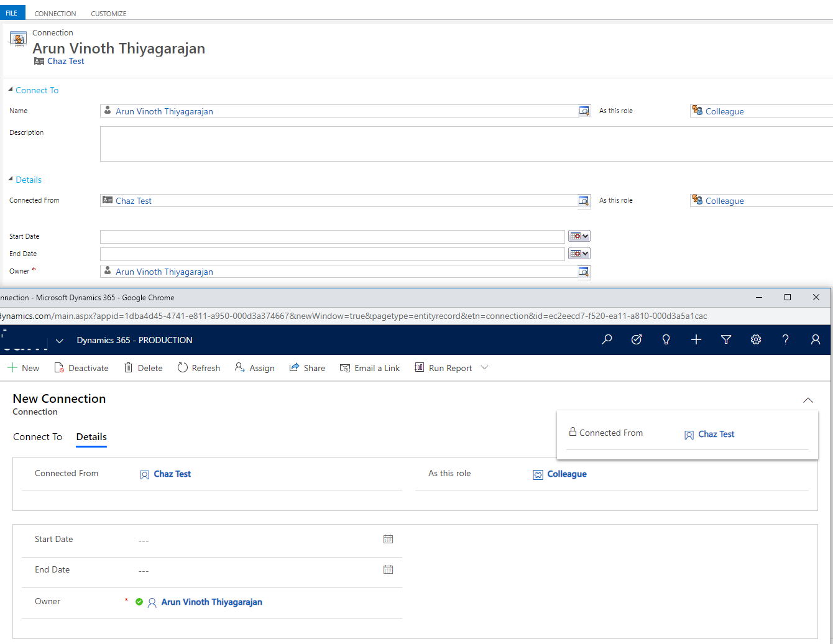The height and width of the screenshot is (644, 833).
Task: Click Email a Link command
Action: click(x=370, y=368)
